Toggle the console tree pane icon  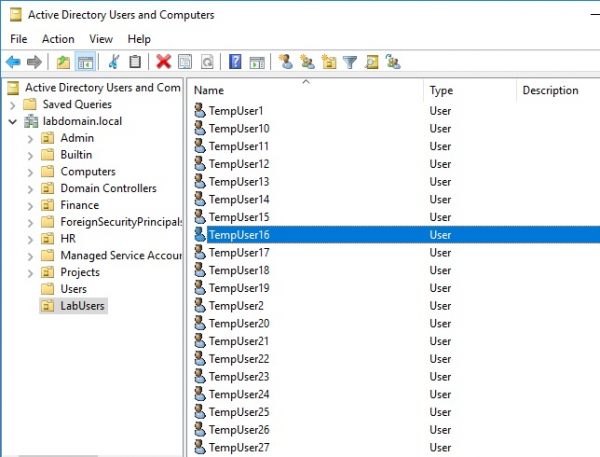(85, 62)
